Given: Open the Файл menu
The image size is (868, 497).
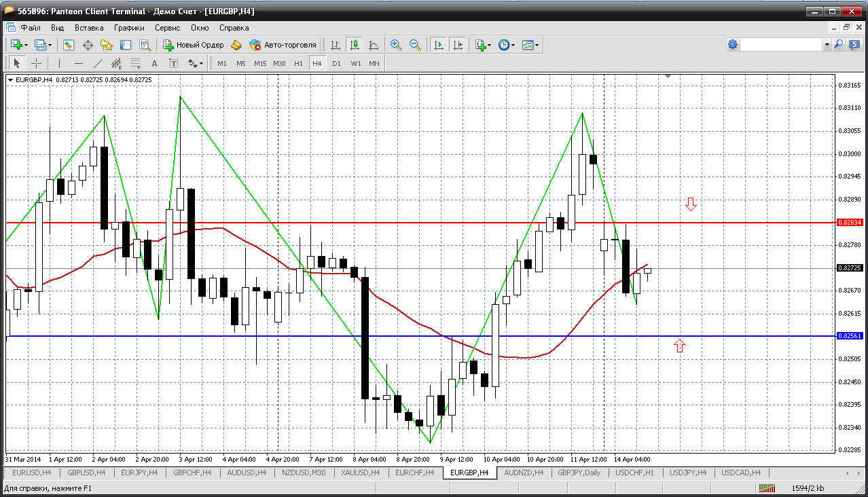Looking at the screenshot, I should tap(31, 28).
